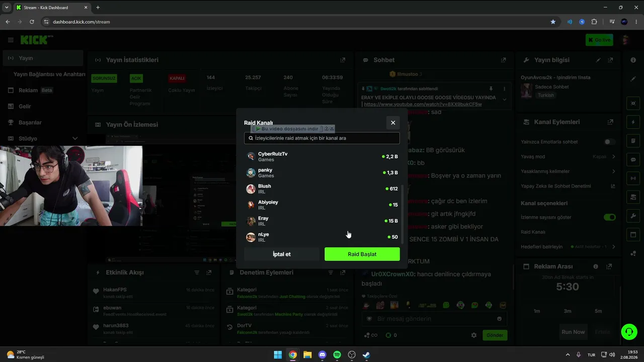The width and height of the screenshot is (644, 362).
Task: Click the raid channel search field
Action: coord(322,138)
